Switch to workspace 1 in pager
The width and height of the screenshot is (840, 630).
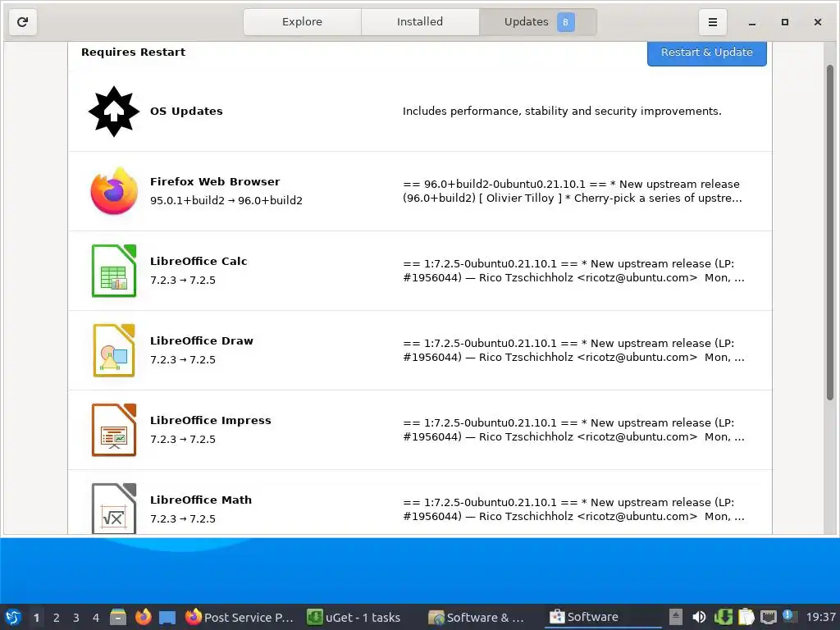36,618
